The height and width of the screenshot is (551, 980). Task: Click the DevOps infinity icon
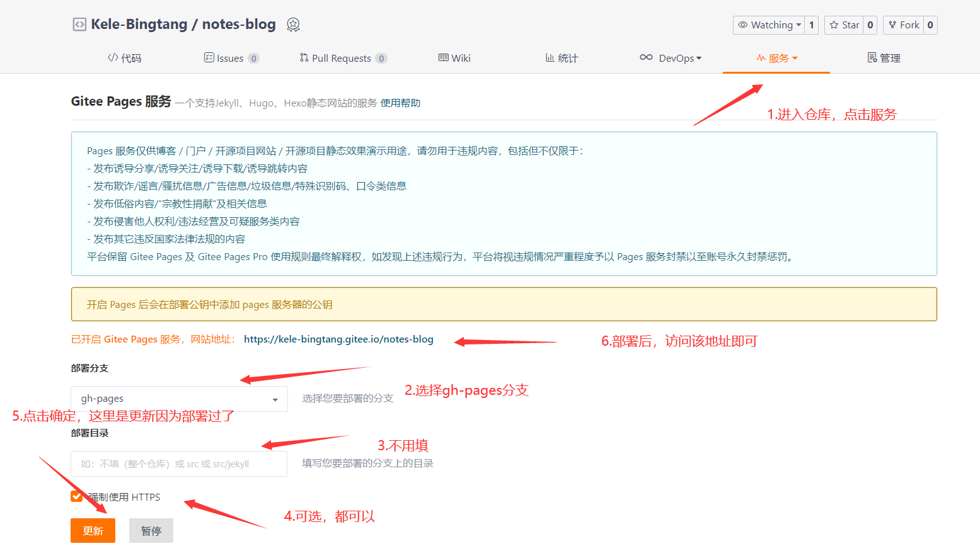pos(646,57)
